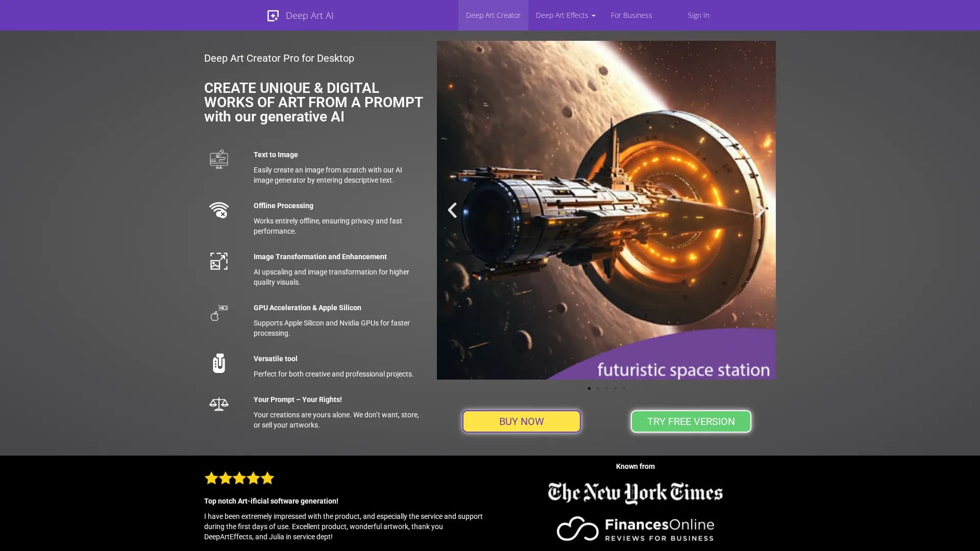Click the Offline Processing heading
This screenshot has width=980, height=551.
[283, 206]
